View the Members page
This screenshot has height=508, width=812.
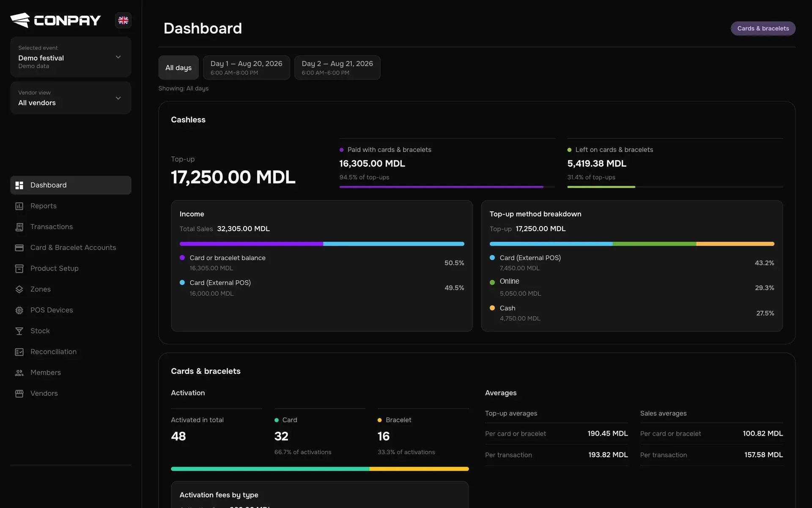pos(71,372)
